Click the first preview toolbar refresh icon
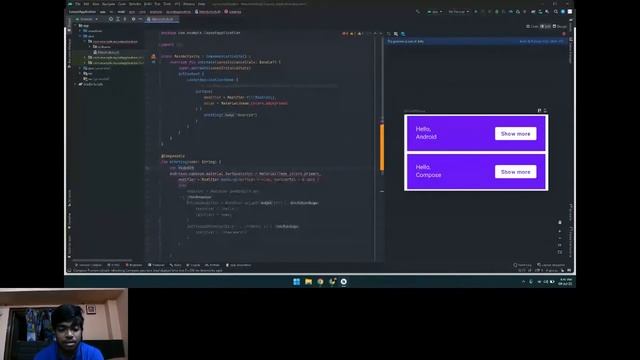 click(x=389, y=34)
